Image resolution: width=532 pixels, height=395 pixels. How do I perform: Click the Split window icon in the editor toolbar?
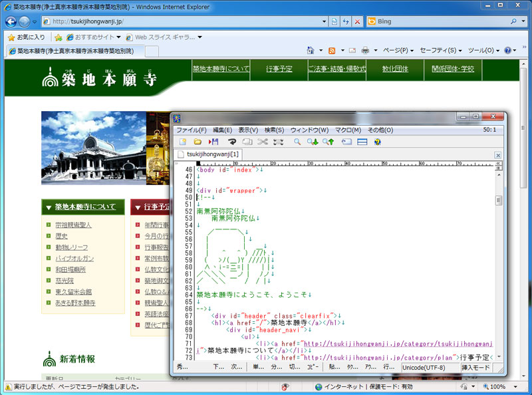[362, 142]
